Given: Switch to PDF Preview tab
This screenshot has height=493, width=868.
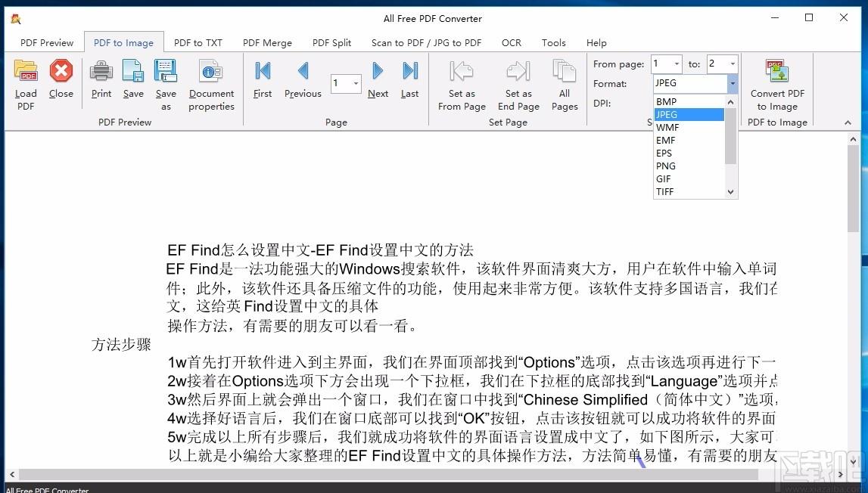Looking at the screenshot, I should click(46, 42).
